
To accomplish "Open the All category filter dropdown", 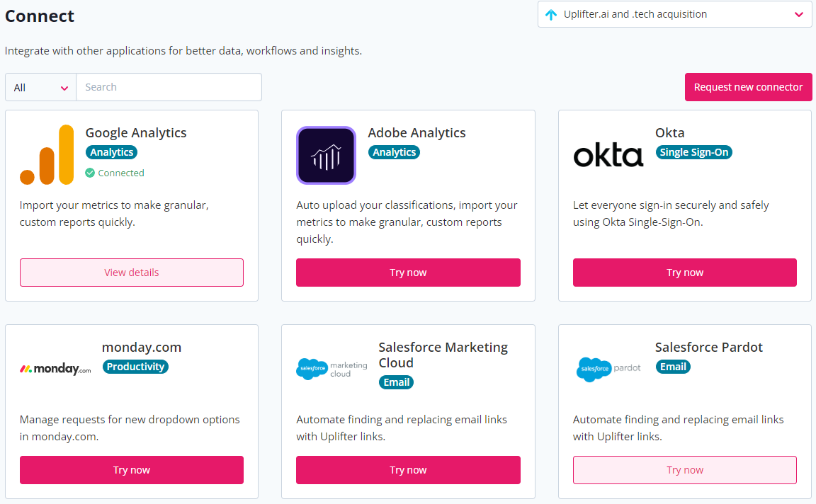I will pyautogui.click(x=40, y=87).
